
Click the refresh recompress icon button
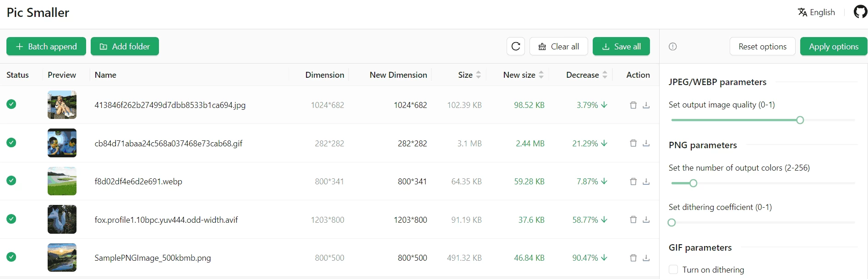(x=516, y=46)
